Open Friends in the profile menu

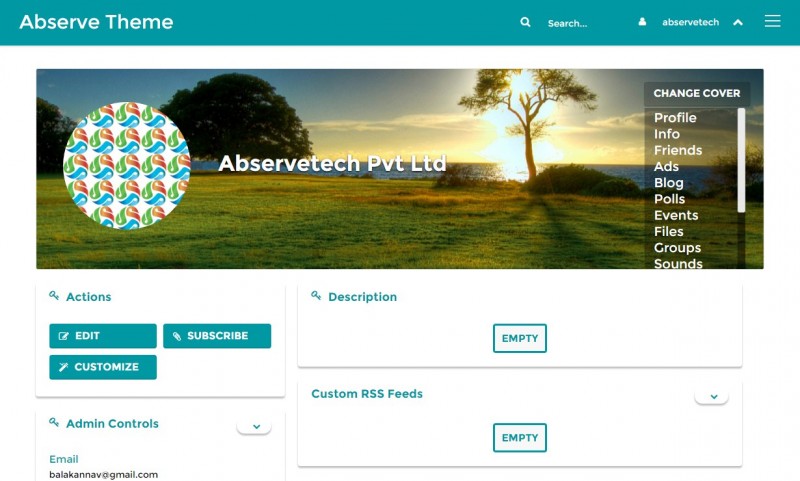click(678, 150)
